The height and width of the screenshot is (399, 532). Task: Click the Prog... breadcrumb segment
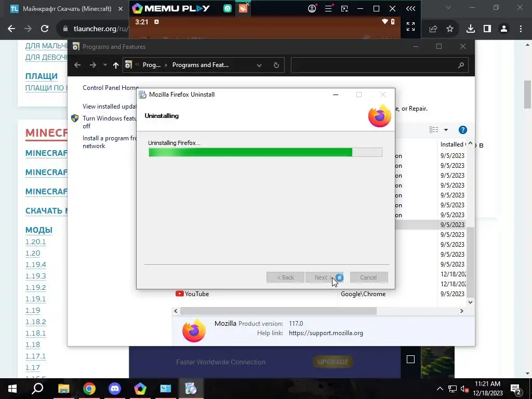tap(152, 65)
